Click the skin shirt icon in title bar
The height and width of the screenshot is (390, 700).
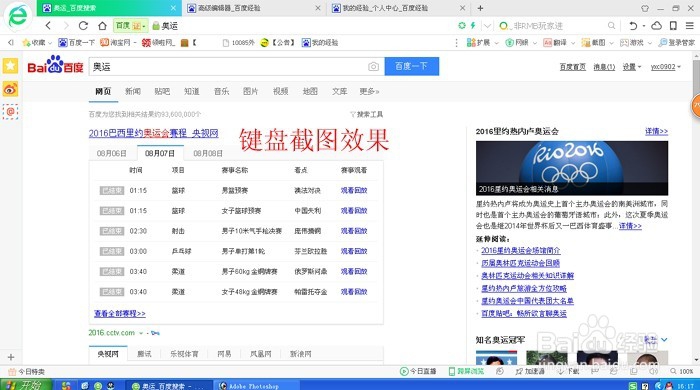pos(645,8)
